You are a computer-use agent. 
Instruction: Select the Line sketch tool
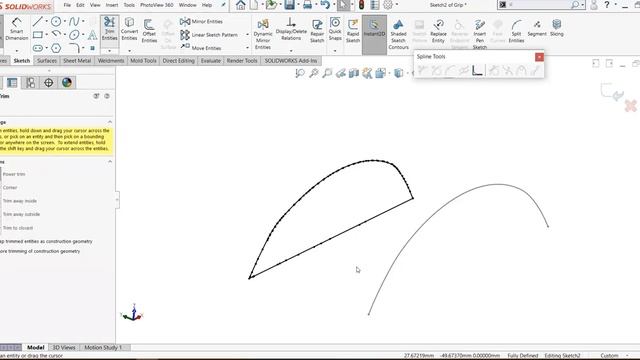tap(37, 21)
